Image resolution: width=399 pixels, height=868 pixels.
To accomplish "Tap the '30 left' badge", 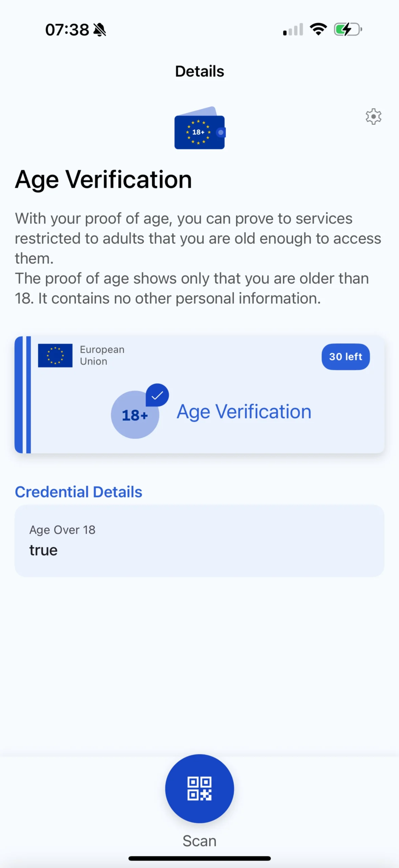I will (x=345, y=357).
